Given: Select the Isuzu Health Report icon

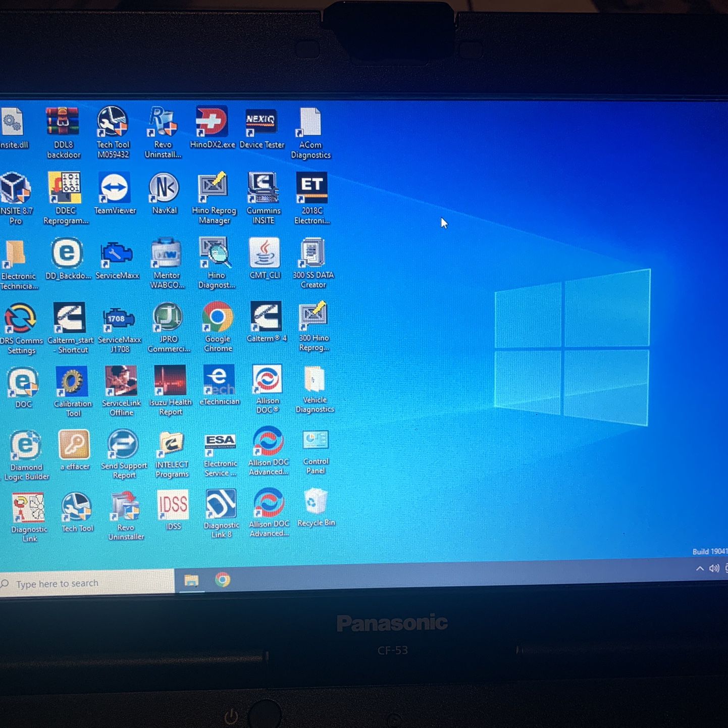Looking at the screenshot, I should tap(170, 380).
